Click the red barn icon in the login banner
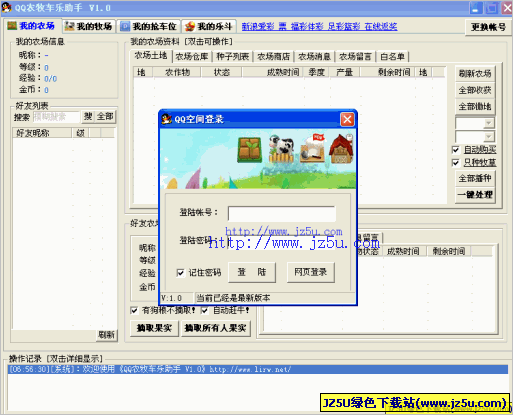This screenshot has height=415, width=513. [x=341, y=149]
